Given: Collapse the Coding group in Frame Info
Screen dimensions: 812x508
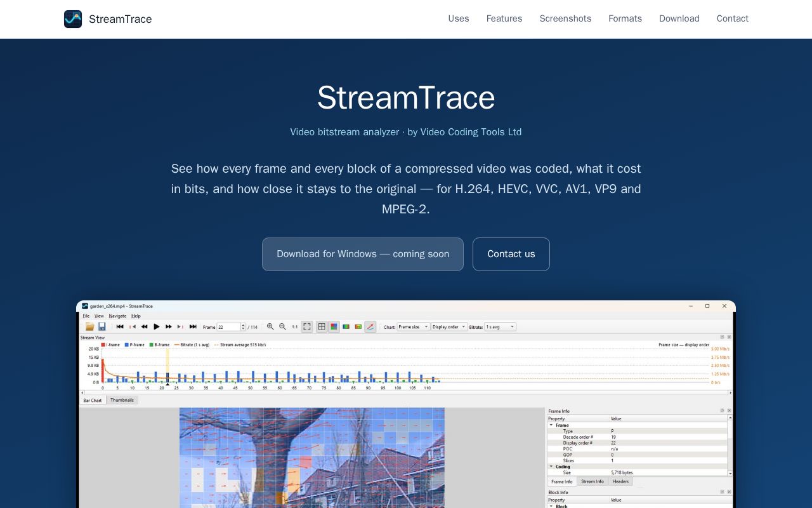Looking at the screenshot, I should coord(551,467).
